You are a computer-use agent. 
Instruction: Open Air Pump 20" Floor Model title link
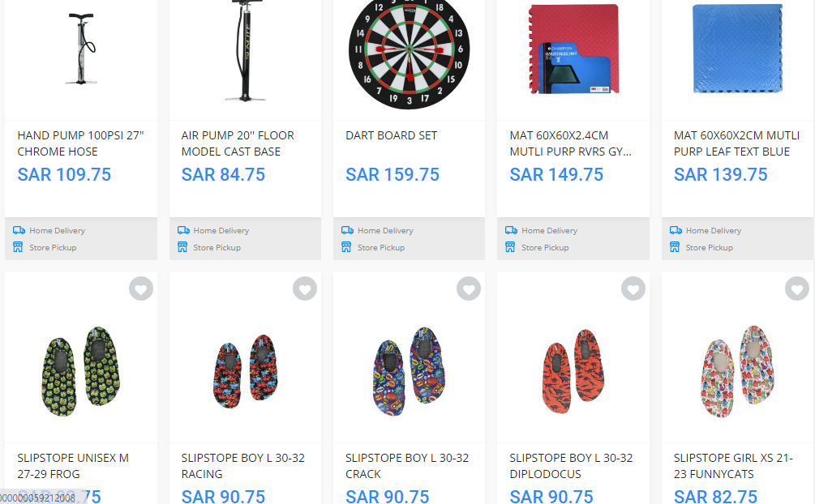(x=238, y=143)
